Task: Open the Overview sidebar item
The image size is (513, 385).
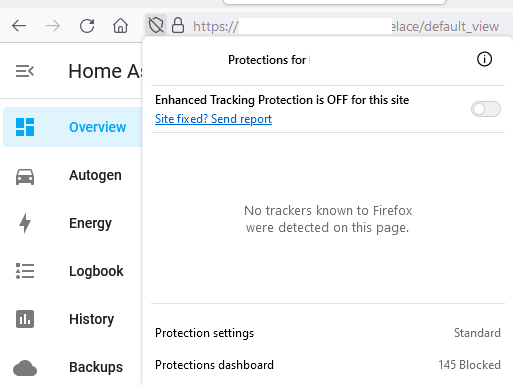Action: pyautogui.click(x=73, y=127)
